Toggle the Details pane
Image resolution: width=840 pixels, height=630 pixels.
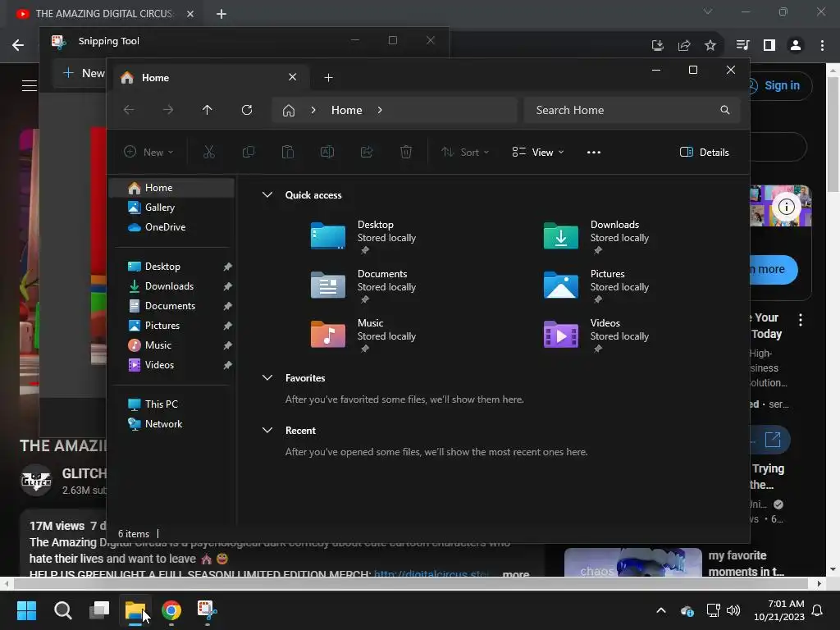704,152
